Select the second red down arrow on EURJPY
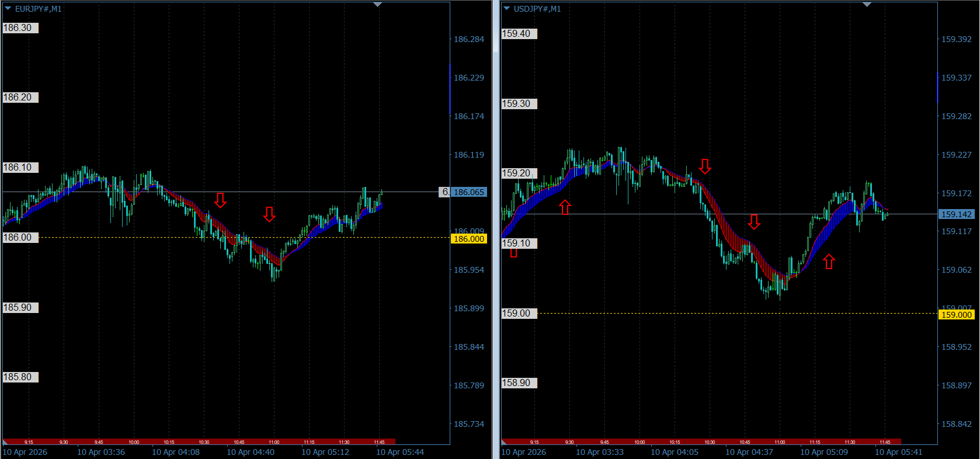This screenshot has height=459, width=980. [x=269, y=214]
